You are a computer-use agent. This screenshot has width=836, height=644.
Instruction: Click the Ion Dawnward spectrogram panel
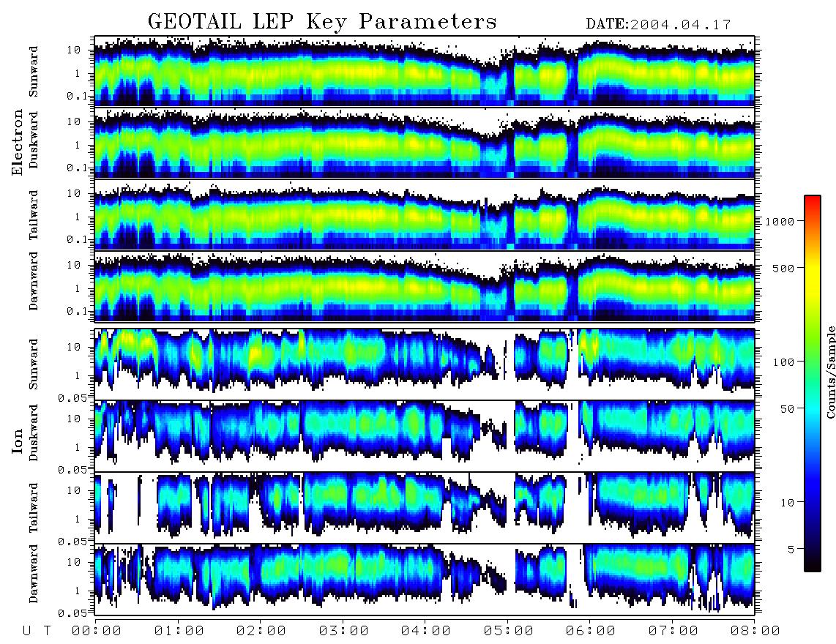[425, 580]
